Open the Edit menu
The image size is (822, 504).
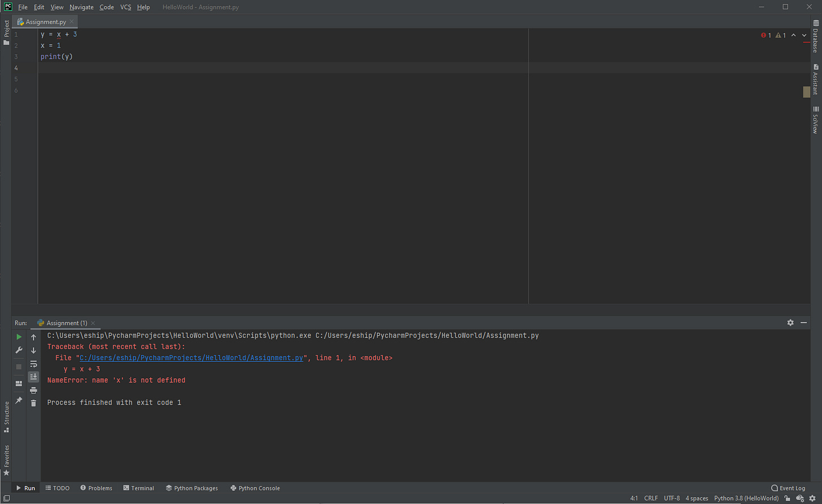[39, 7]
